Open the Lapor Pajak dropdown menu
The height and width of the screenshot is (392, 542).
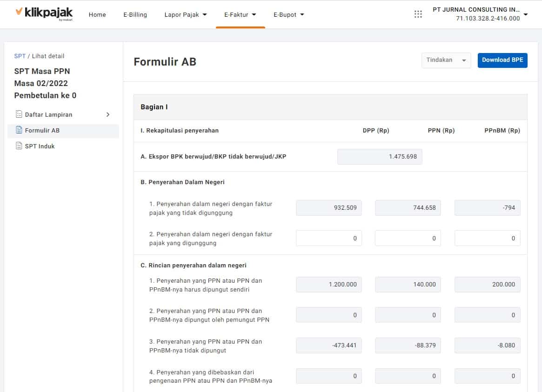(x=185, y=14)
